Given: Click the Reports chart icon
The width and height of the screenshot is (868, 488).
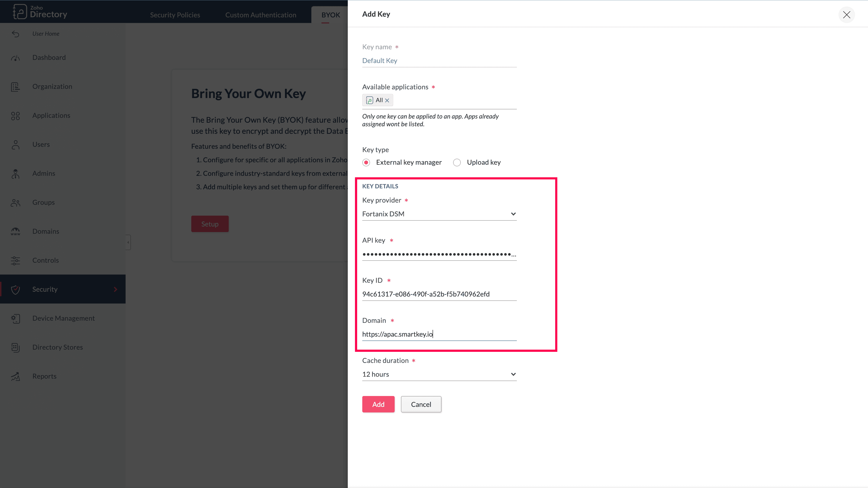Looking at the screenshot, I should click(15, 376).
